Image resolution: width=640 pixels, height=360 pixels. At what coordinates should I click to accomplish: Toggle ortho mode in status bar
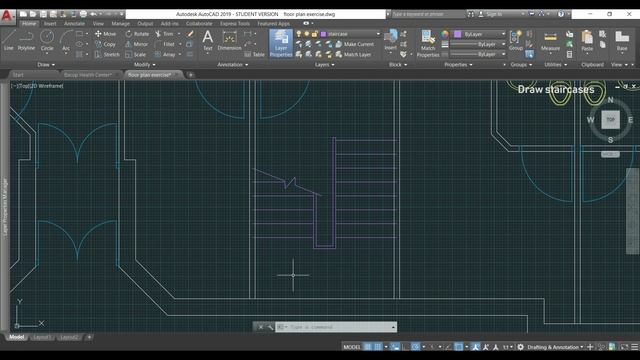(405, 347)
